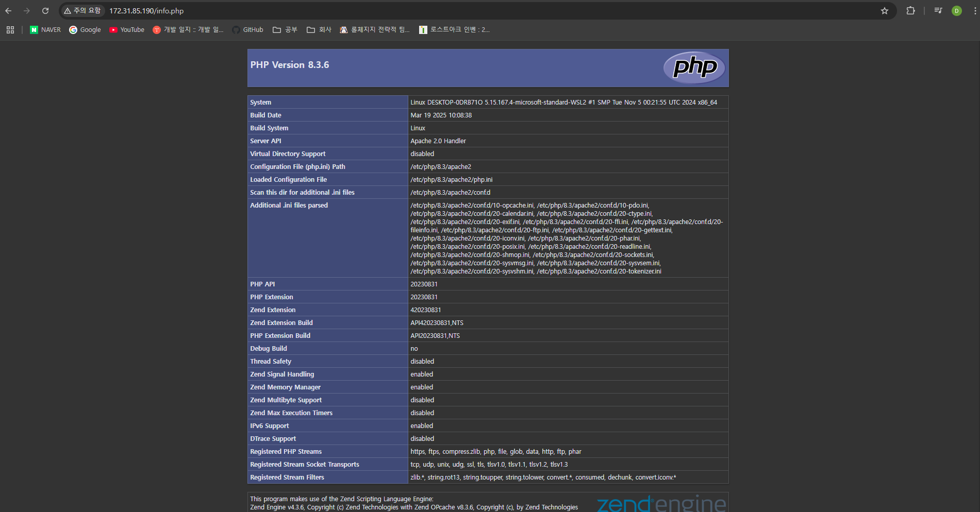Open the YouTube bookmark
Image resolution: width=980 pixels, height=512 pixels.
(x=127, y=30)
